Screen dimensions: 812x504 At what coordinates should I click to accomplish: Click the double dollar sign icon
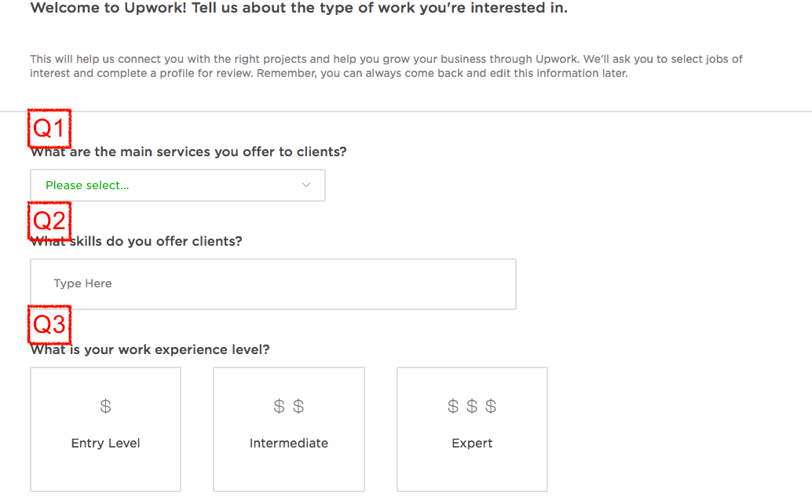point(289,406)
